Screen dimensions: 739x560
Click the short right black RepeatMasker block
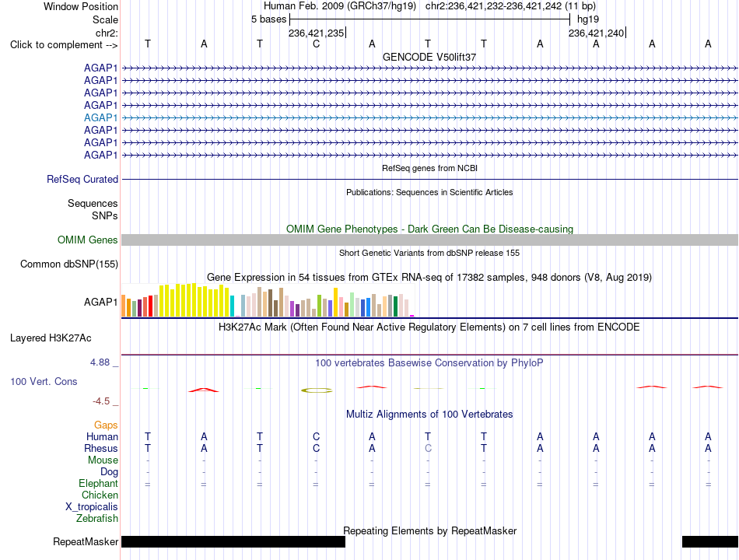pyautogui.click(x=709, y=541)
